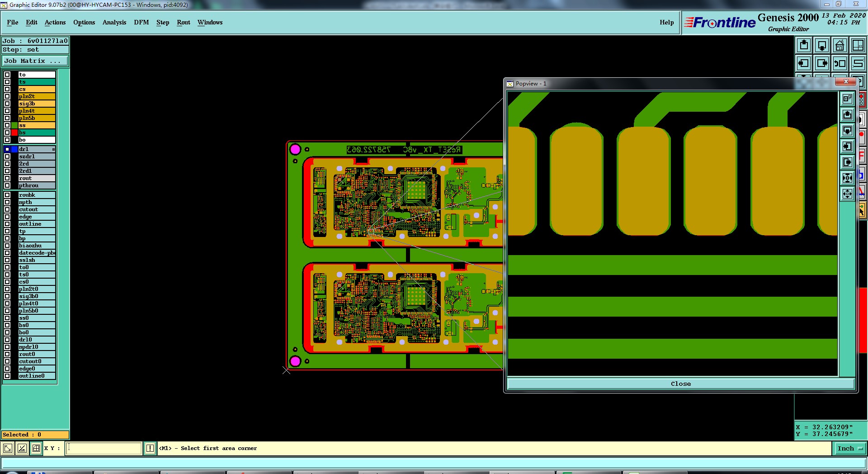Image resolution: width=868 pixels, height=474 pixels.
Task: Select layer name datecode-pb in list
Action: tap(37, 253)
